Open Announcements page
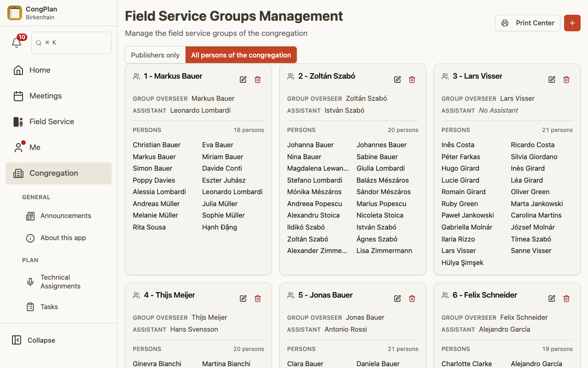Image resolution: width=588 pixels, height=368 pixels. coord(66,216)
